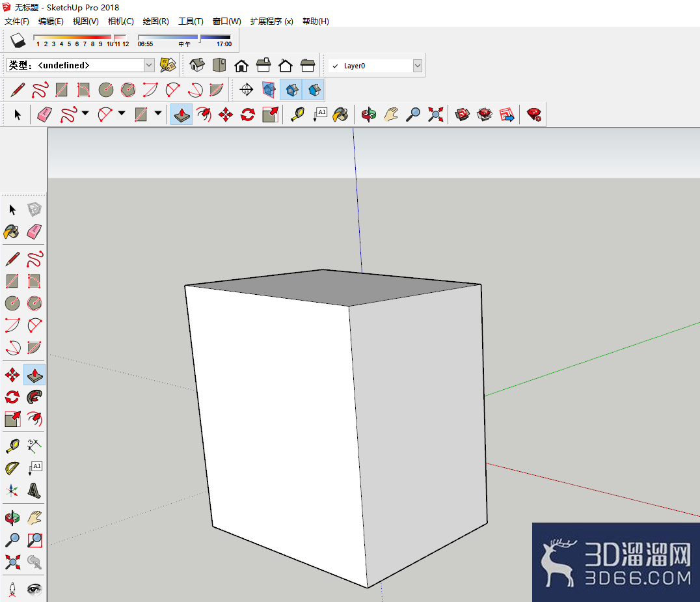The image size is (700, 602).
Task: Expand the freehand tool dropdown arrow
Action: coord(85,113)
